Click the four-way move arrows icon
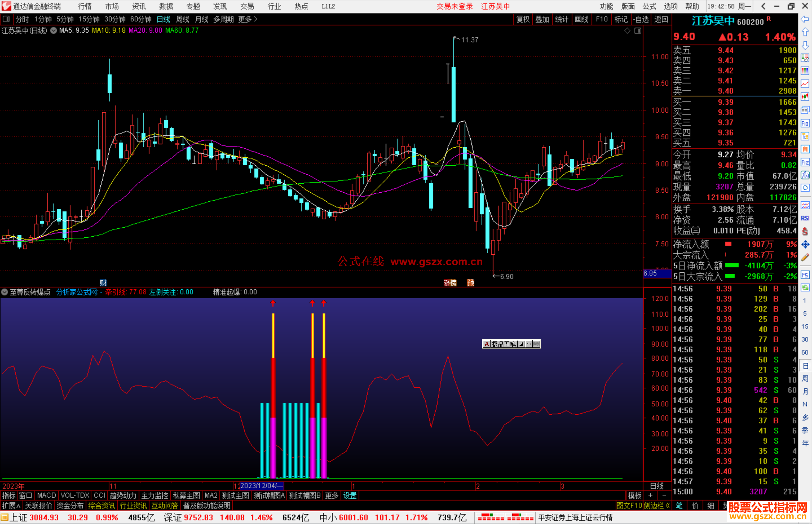This screenshot has width=812, height=524. tap(805, 245)
